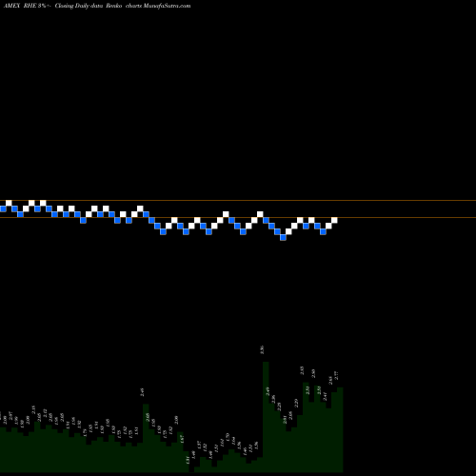The image size is (476, 476).
Task: Click the '2.47' volume label
Action: tap(325, 396)
